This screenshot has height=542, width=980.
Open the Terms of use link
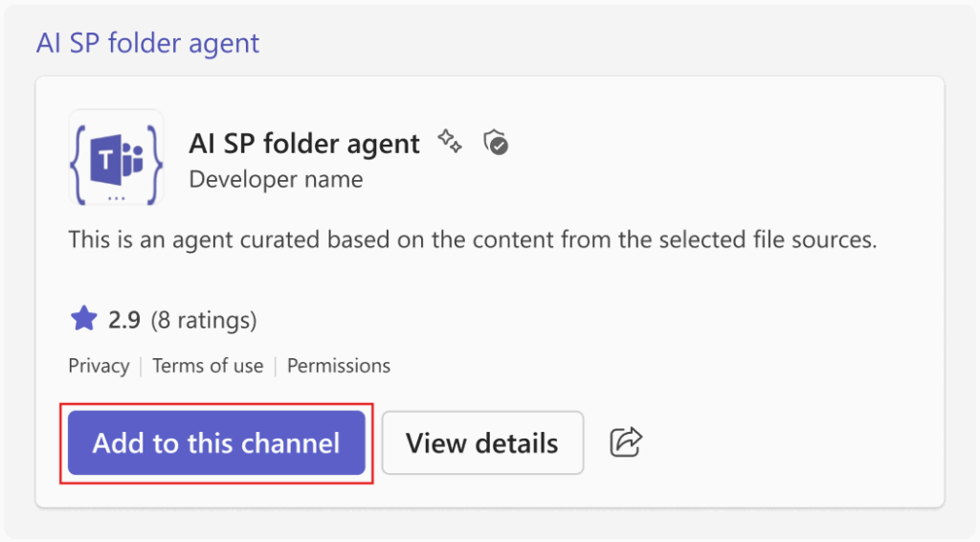pos(208,366)
